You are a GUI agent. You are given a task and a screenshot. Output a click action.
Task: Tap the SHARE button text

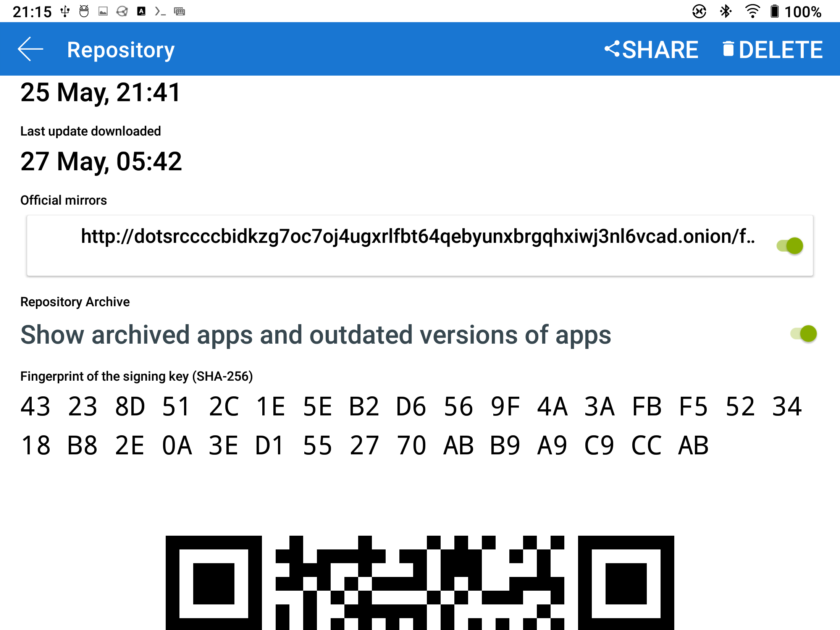660,50
